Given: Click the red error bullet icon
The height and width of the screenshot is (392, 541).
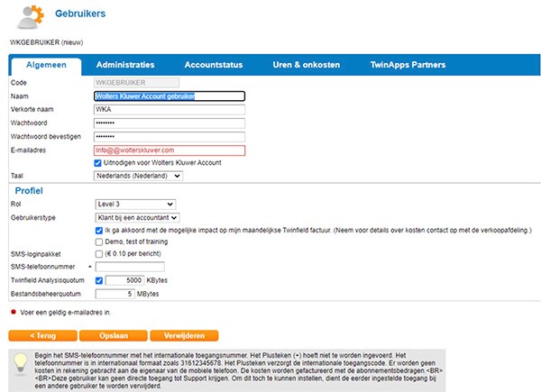Looking at the screenshot, I should click(x=14, y=312).
